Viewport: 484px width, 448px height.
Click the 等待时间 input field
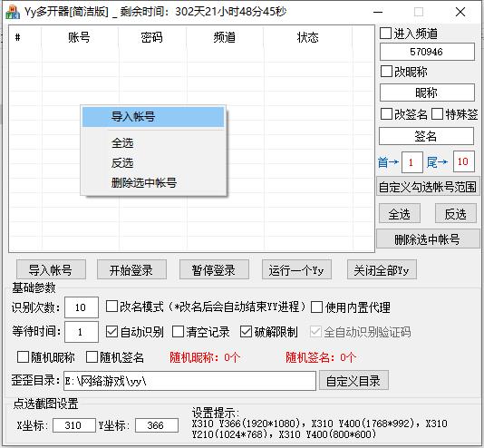pyautogui.click(x=82, y=332)
